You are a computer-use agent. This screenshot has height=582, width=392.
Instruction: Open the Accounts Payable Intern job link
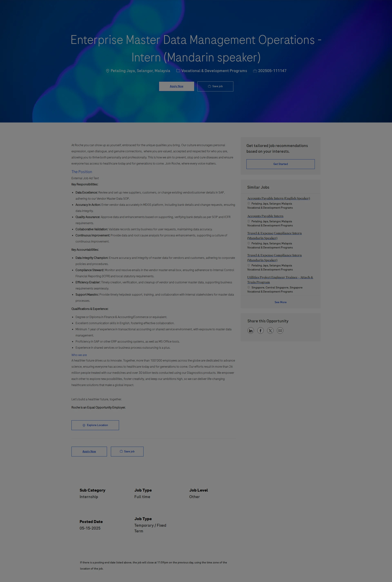[x=265, y=216]
